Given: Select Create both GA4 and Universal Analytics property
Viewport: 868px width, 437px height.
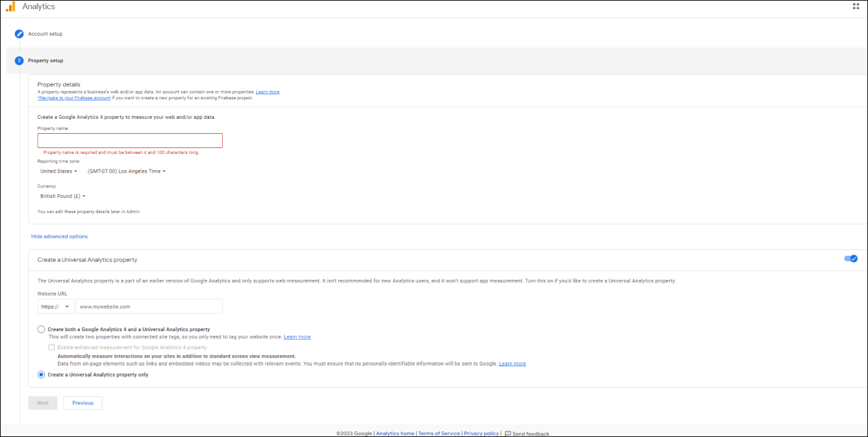Looking at the screenshot, I should (42, 329).
